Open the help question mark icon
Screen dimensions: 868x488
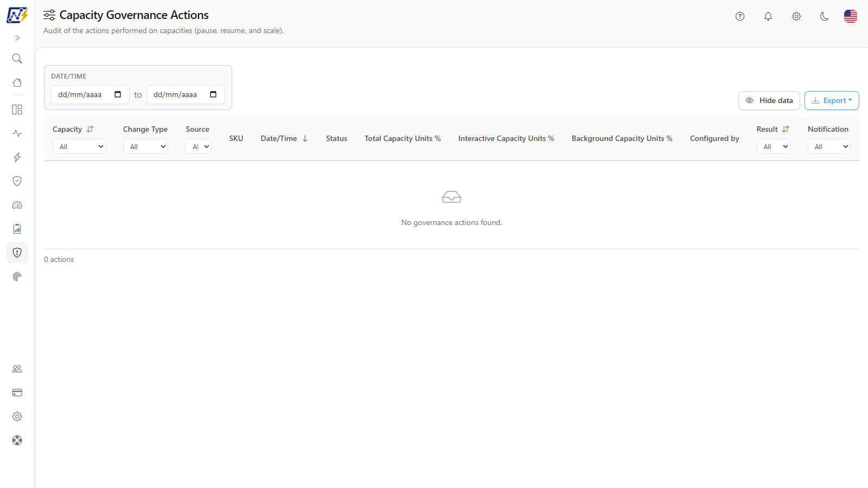740,16
